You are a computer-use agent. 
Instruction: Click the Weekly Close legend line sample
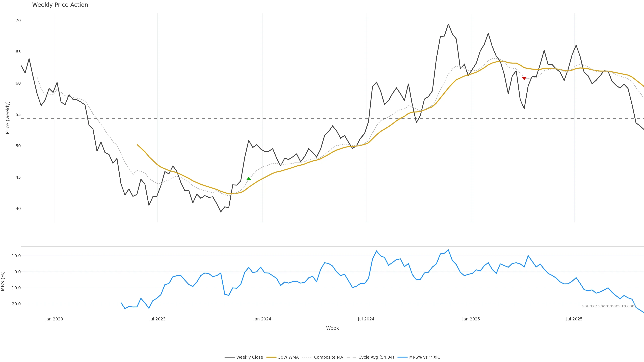coord(229,357)
